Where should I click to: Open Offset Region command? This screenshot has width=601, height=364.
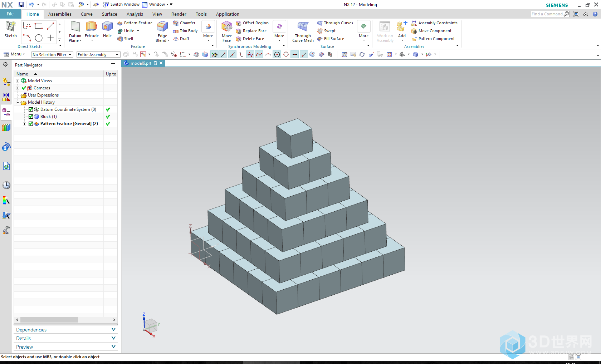252,23
